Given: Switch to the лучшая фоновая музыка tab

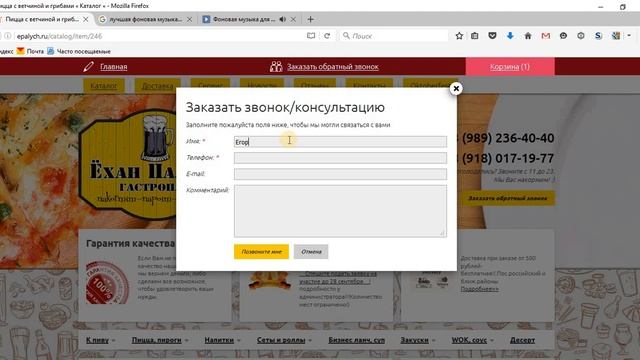Looking at the screenshot, I should tap(145, 19).
